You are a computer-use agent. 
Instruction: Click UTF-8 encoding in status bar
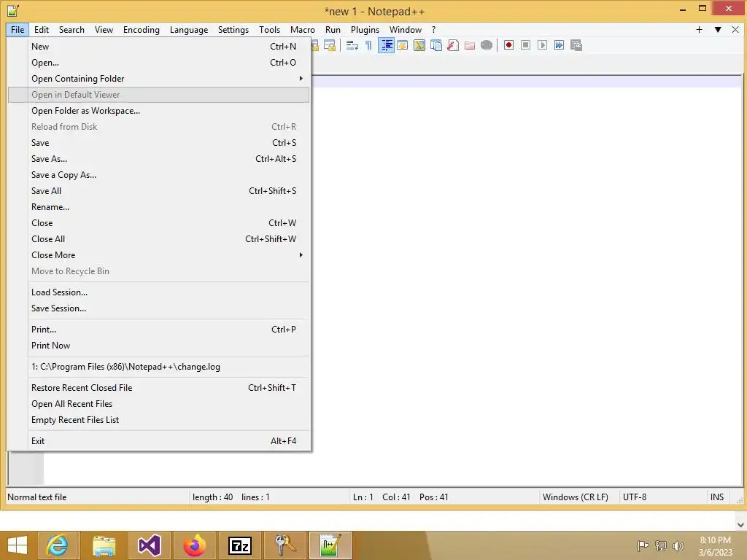(662, 497)
